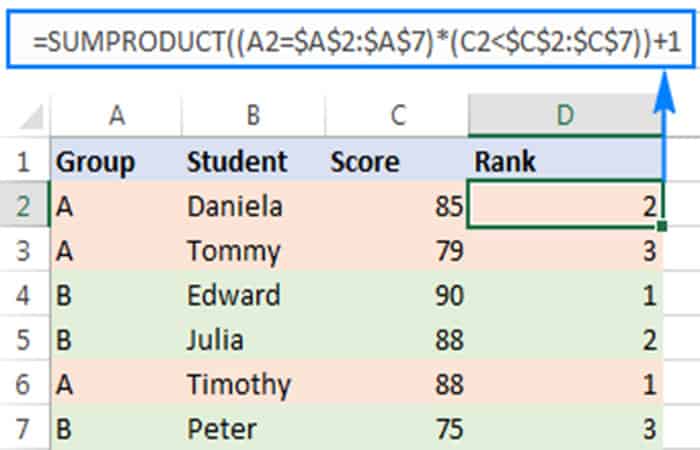
Task: Click the Score header cell
Action: [397, 161]
